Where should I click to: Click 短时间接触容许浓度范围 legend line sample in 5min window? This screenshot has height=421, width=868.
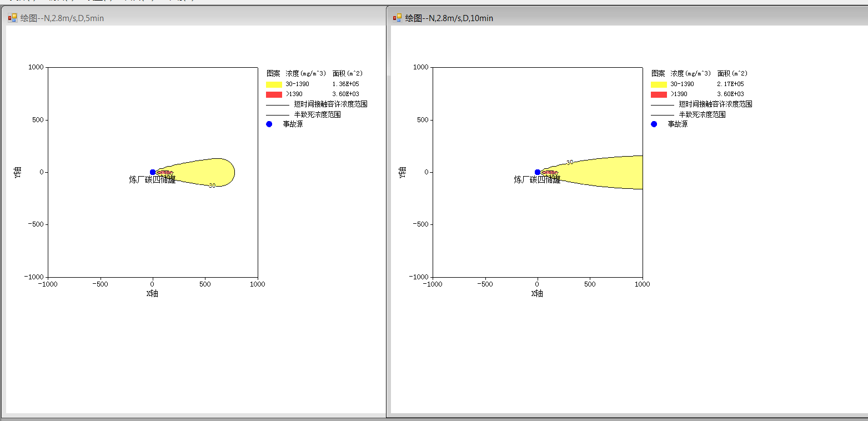(x=278, y=105)
